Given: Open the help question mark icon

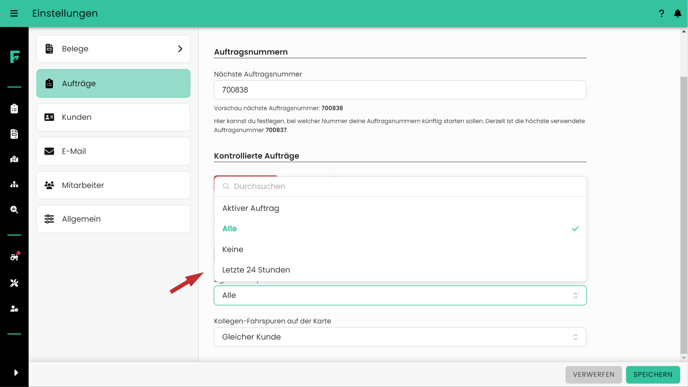Looking at the screenshot, I should [661, 14].
